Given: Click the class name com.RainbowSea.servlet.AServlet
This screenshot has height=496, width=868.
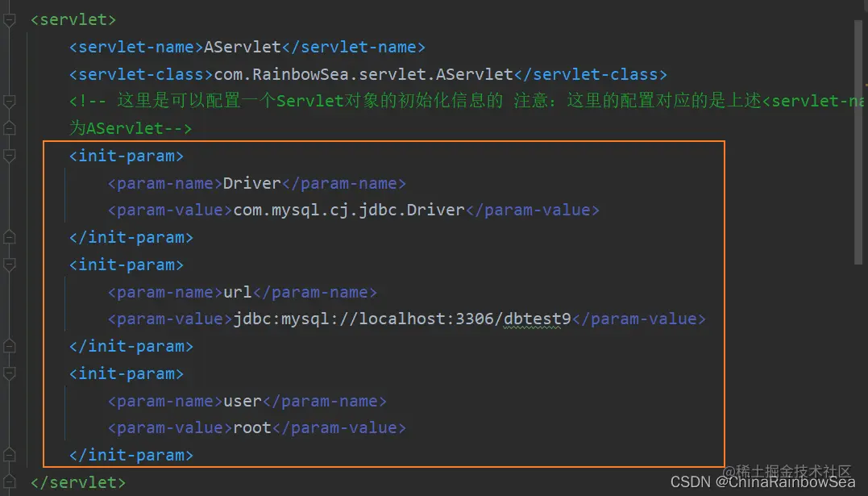Looking at the screenshot, I should (363, 74).
